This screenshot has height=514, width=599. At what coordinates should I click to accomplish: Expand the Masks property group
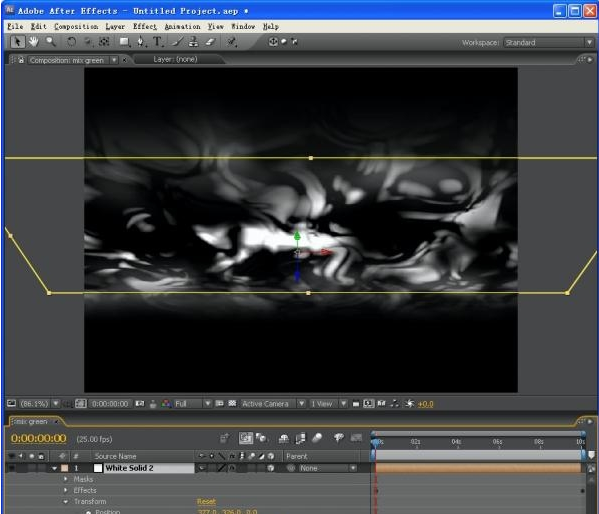[65, 479]
